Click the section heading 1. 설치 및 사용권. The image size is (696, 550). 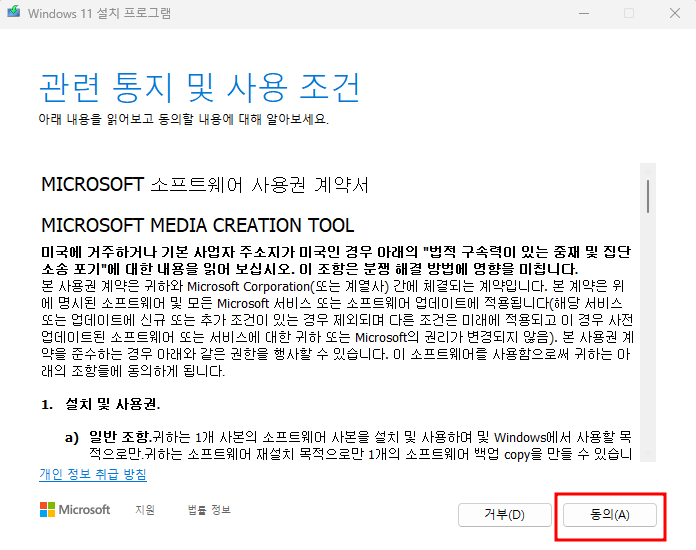101,404
